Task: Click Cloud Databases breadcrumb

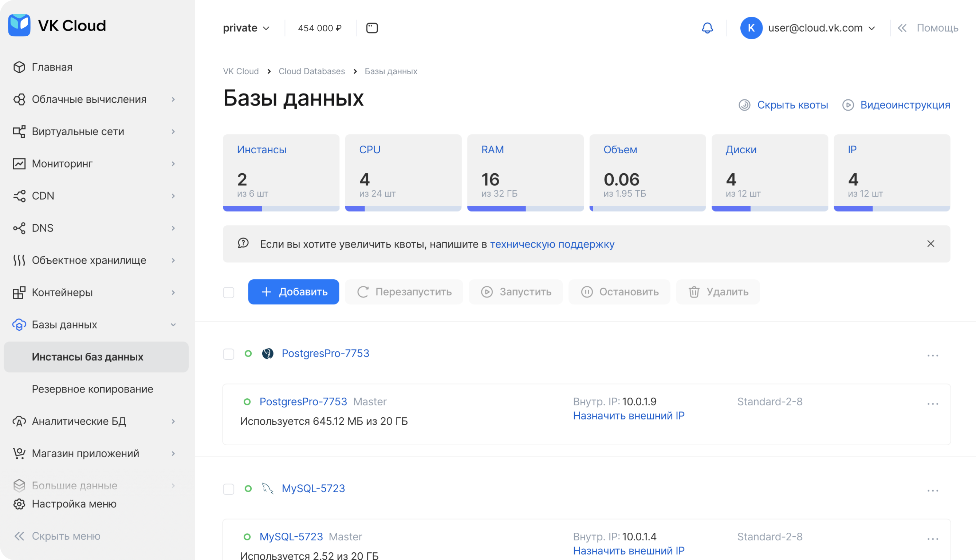Action: tap(312, 71)
